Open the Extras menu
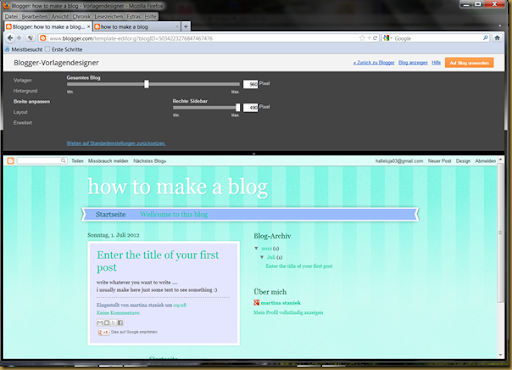The height and width of the screenshot is (370, 512). coord(134,16)
